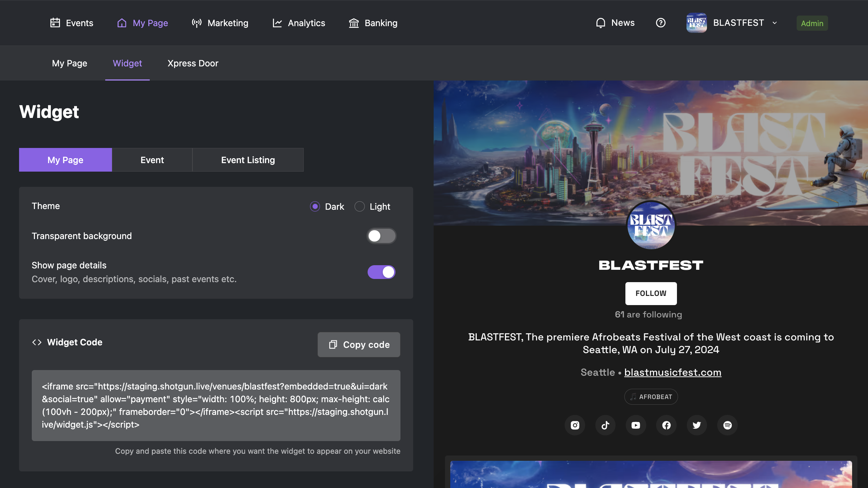Expand the BLASTFEST account dropdown chevron

coord(774,23)
